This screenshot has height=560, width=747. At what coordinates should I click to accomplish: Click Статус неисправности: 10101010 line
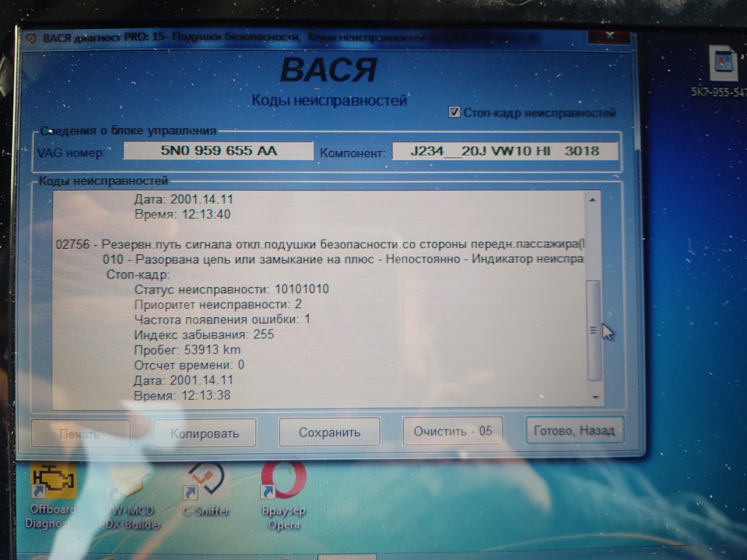click(x=232, y=289)
